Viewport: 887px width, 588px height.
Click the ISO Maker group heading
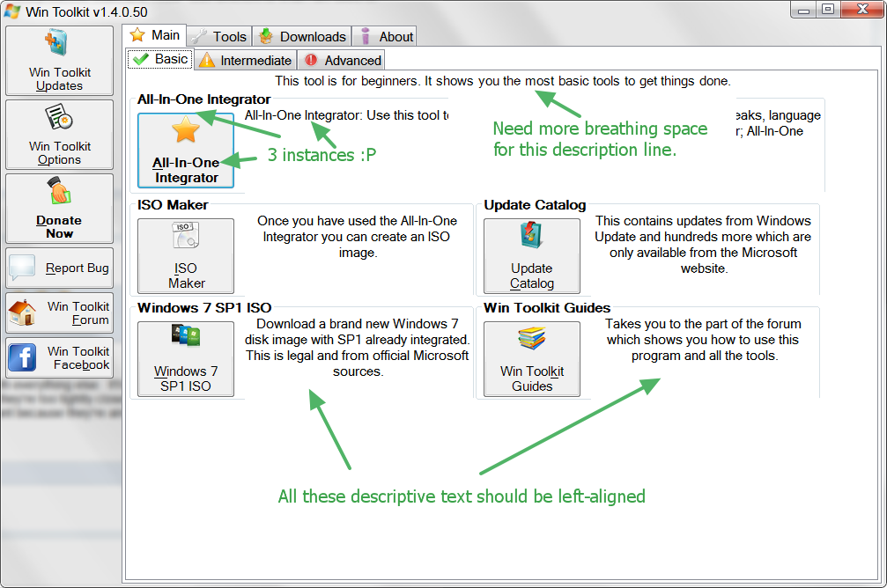pyautogui.click(x=173, y=205)
